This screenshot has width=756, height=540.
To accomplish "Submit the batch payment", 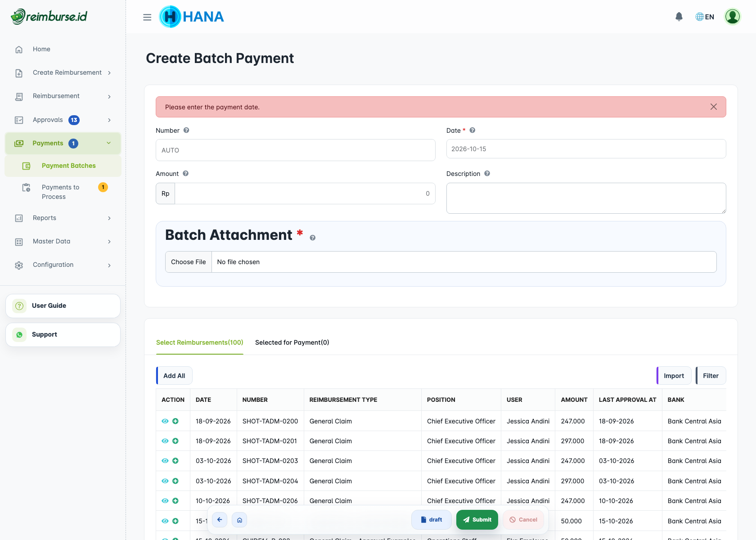I will tap(477, 520).
